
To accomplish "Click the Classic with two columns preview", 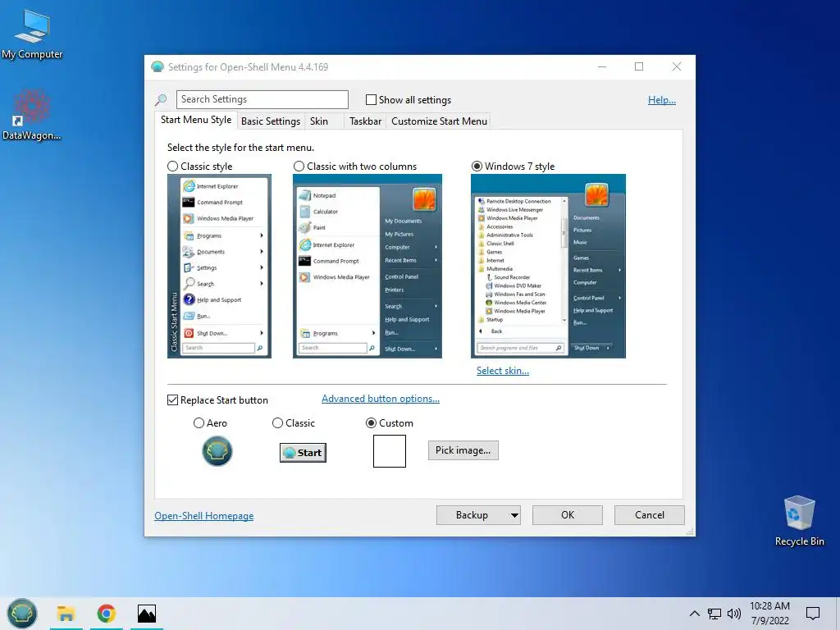I will pos(367,266).
